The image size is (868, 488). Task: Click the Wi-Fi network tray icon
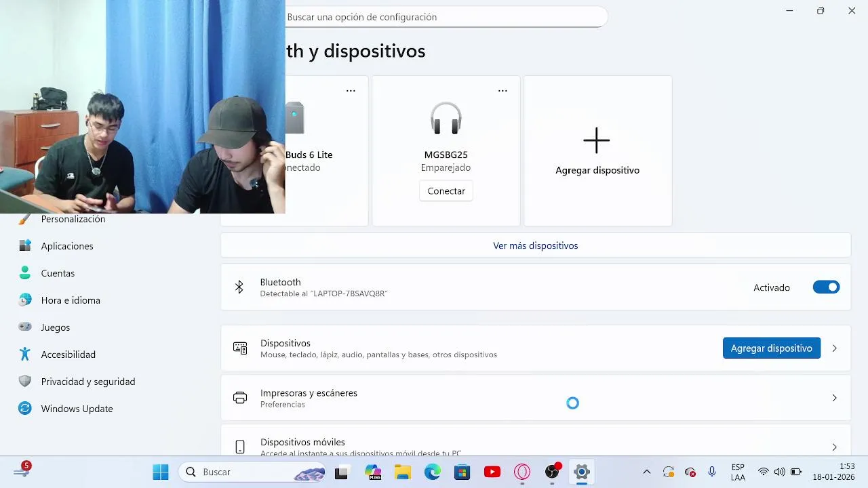point(764,472)
